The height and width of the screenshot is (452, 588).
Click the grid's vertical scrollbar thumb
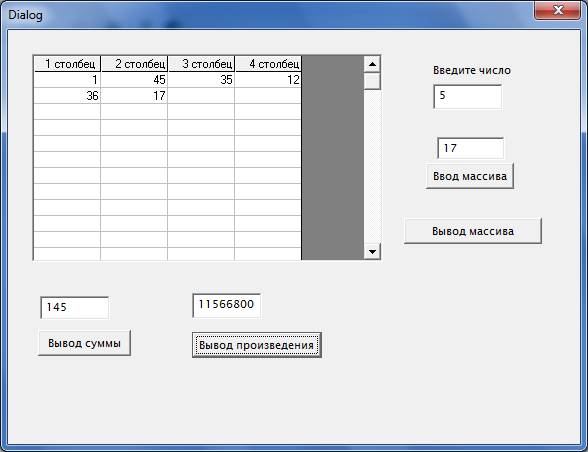[372, 81]
